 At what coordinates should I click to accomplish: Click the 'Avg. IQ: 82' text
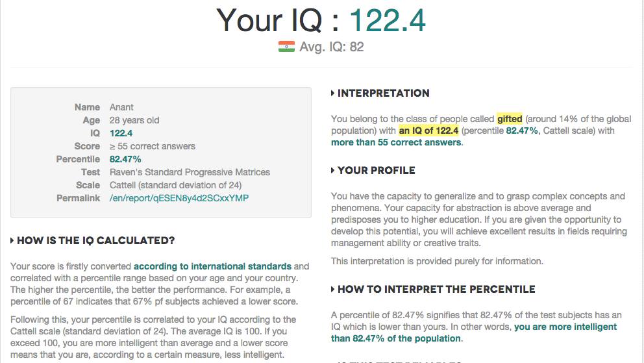tap(332, 47)
